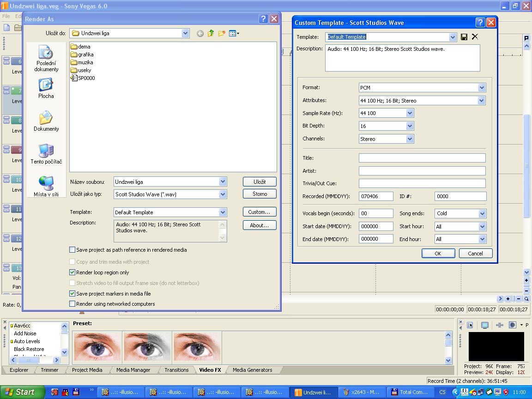The height and width of the screenshot is (399, 532).
Task: Enable Render using networked computers
Action: click(x=72, y=304)
